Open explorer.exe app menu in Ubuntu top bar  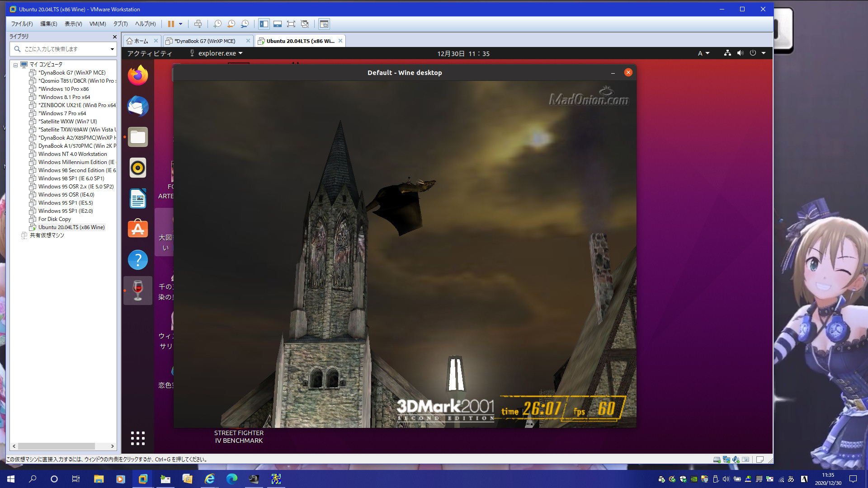coord(216,53)
